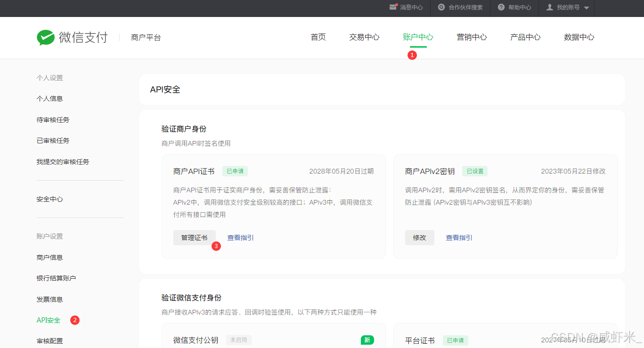Click the 商户API证书 card title

194,171
